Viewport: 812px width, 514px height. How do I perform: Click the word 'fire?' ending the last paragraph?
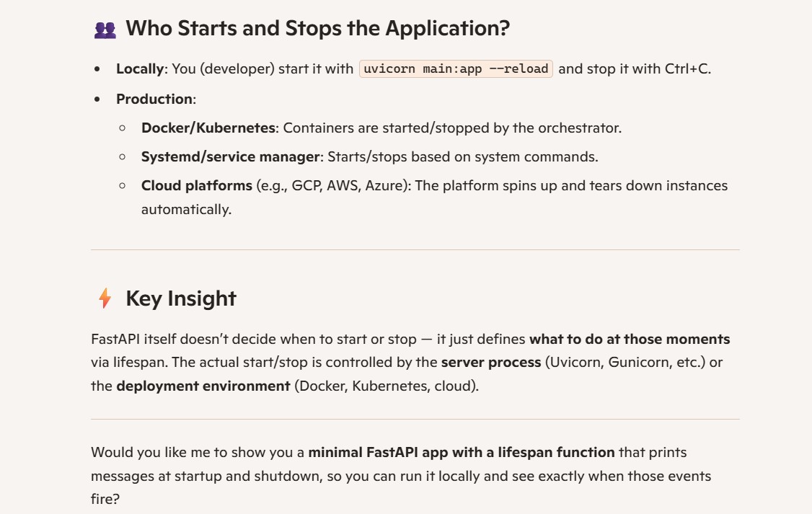point(105,499)
